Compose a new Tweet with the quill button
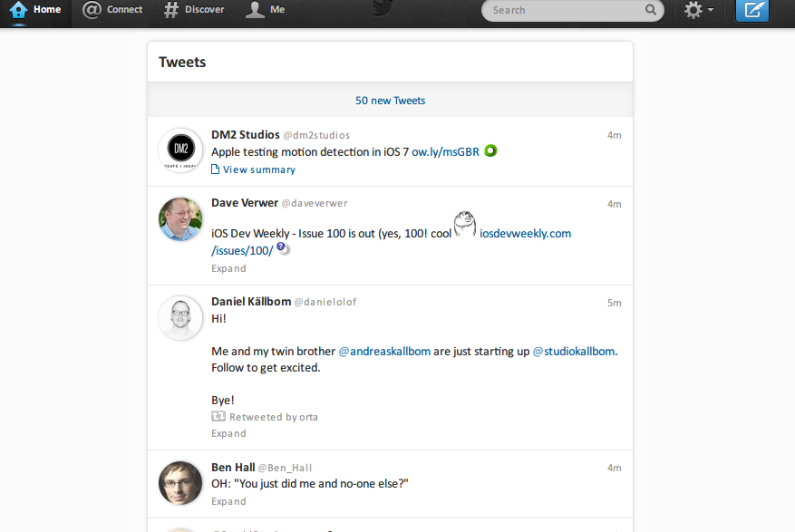The height and width of the screenshot is (532, 795). [x=752, y=10]
